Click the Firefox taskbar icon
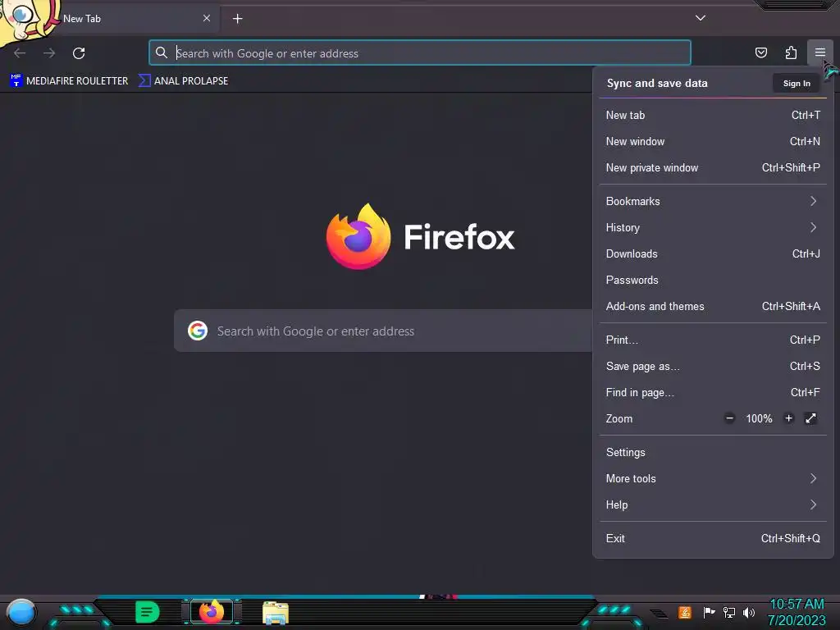 [212, 612]
